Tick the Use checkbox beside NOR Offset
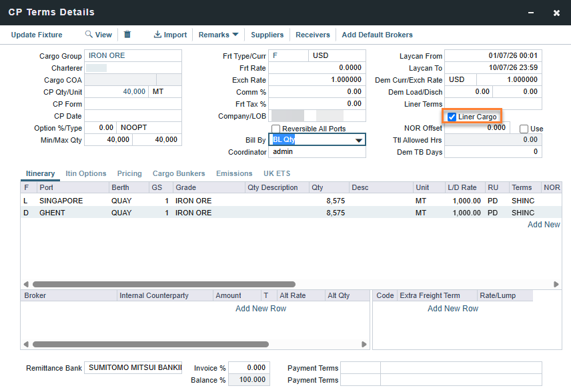The height and width of the screenshot is (392, 571). 524,129
